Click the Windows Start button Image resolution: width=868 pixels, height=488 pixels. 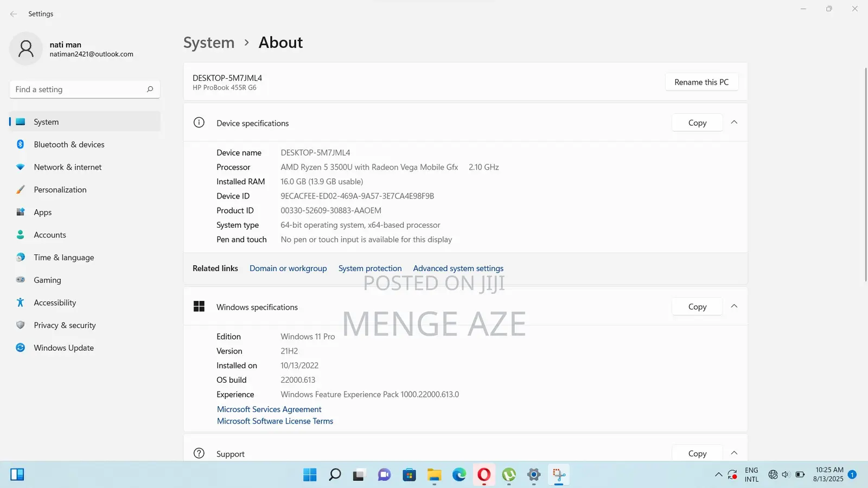pos(310,475)
